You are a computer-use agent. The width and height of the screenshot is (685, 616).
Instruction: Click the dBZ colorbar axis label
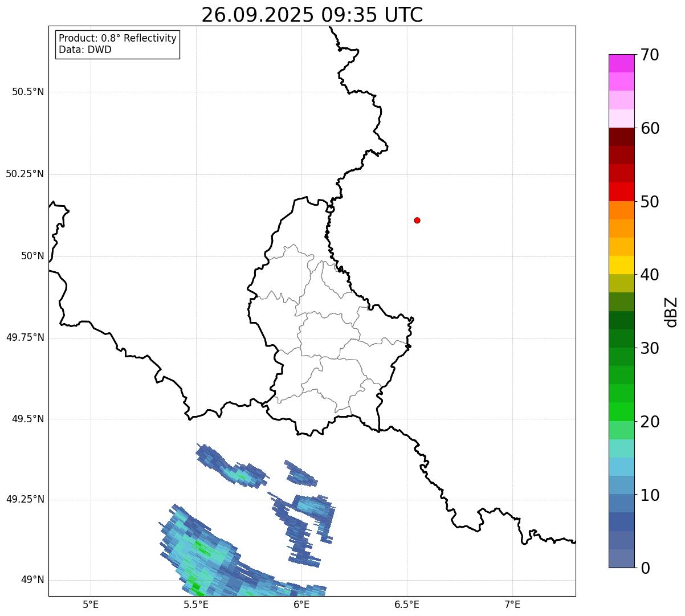coord(671,311)
